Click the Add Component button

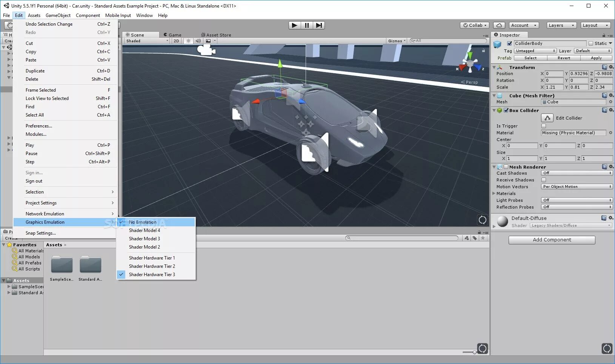click(552, 240)
